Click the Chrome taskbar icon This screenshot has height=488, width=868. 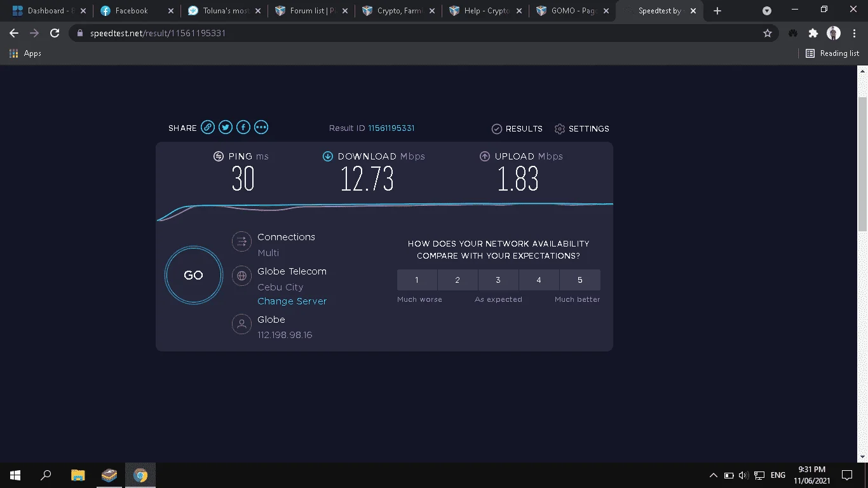(140, 475)
